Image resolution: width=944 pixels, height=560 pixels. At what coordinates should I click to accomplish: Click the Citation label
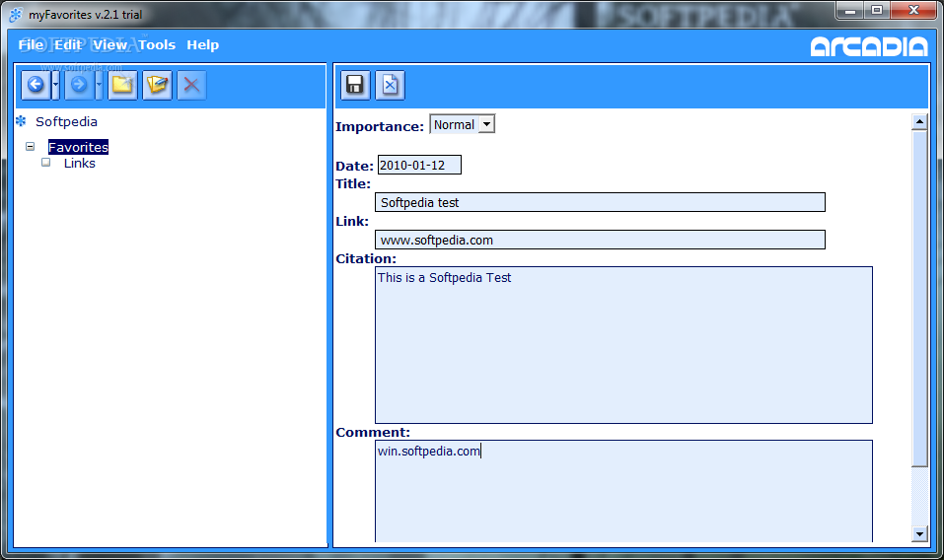coord(366,258)
